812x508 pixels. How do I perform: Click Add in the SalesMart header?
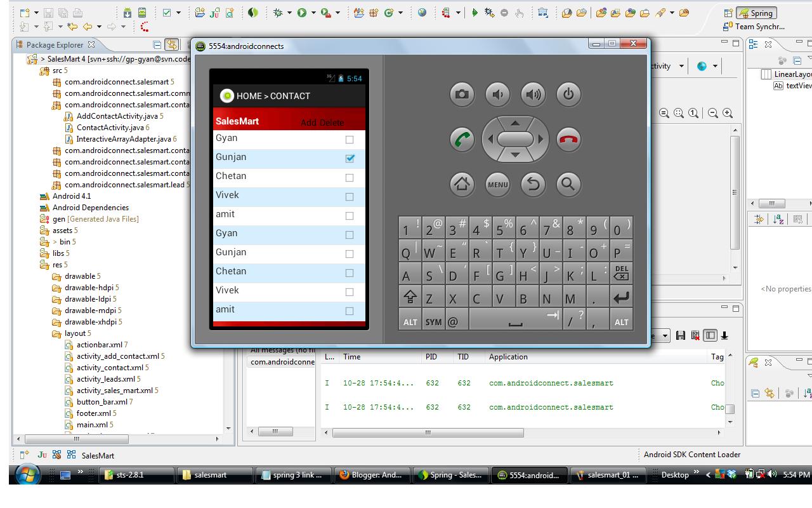tap(308, 123)
